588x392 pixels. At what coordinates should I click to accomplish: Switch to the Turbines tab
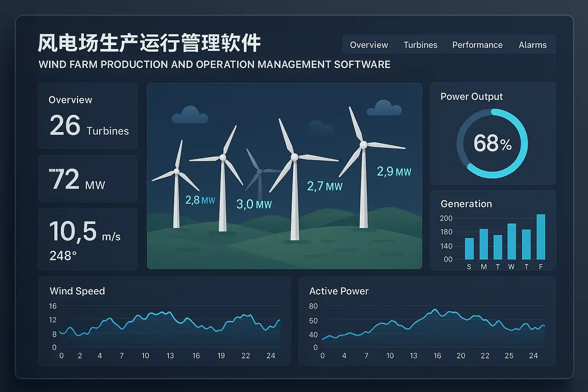[420, 45]
